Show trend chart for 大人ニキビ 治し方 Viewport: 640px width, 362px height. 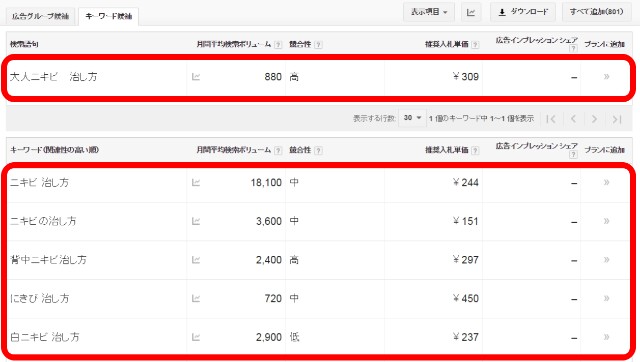196,77
